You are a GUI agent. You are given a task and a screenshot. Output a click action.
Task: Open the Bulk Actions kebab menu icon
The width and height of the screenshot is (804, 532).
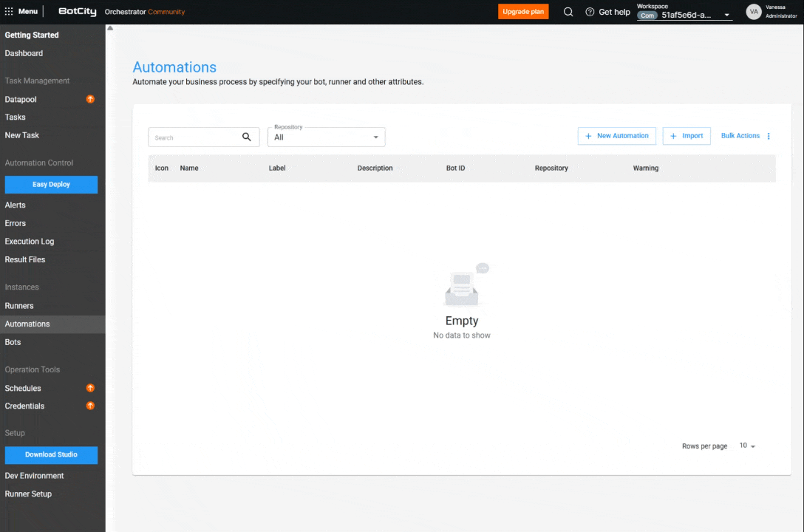[x=769, y=136]
